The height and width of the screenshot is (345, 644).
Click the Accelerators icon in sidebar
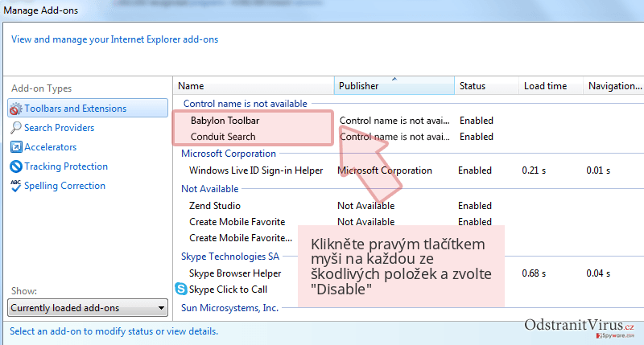[16, 147]
